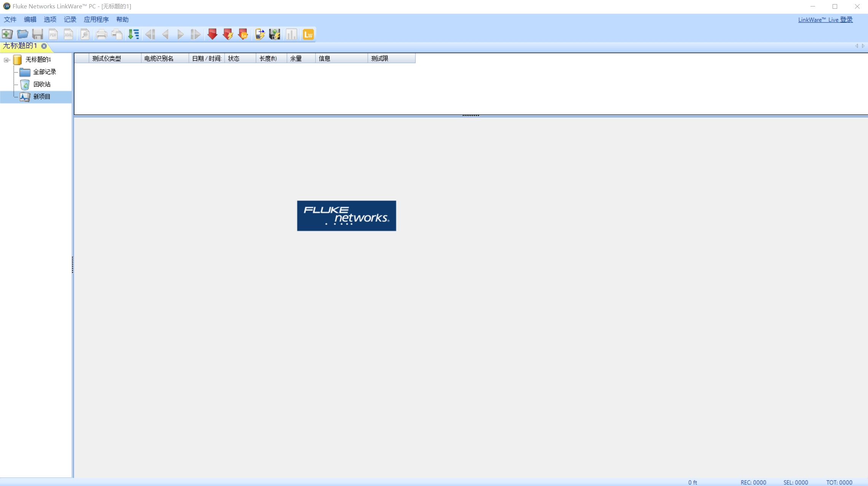Click the tab scroll left arrow
This screenshot has width=868, height=486.
click(x=857, y=46)
